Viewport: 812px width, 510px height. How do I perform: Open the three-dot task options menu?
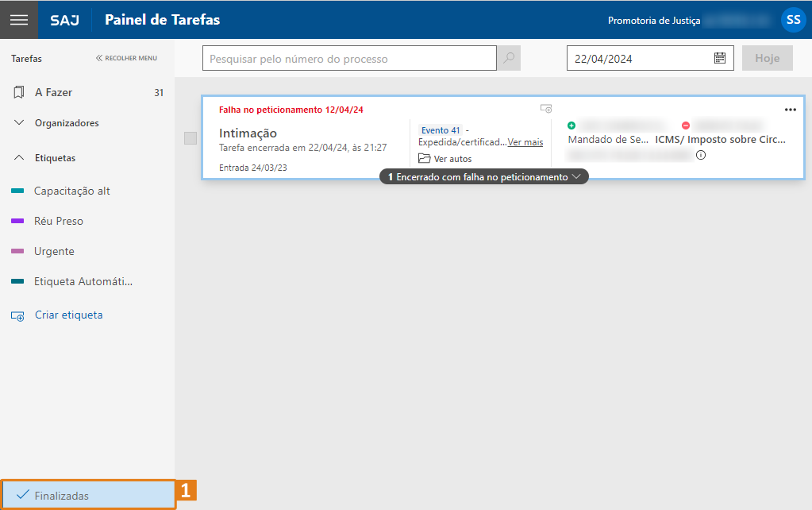click(x=790, y=110)
